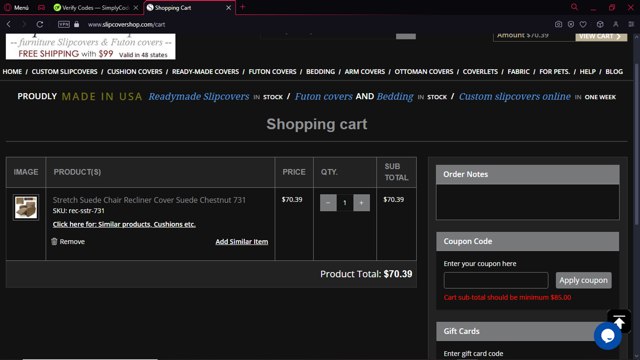Screen dimensions: 640x360
Task: Follow Custom slipcovers online link
Action: tap(515, 97)
